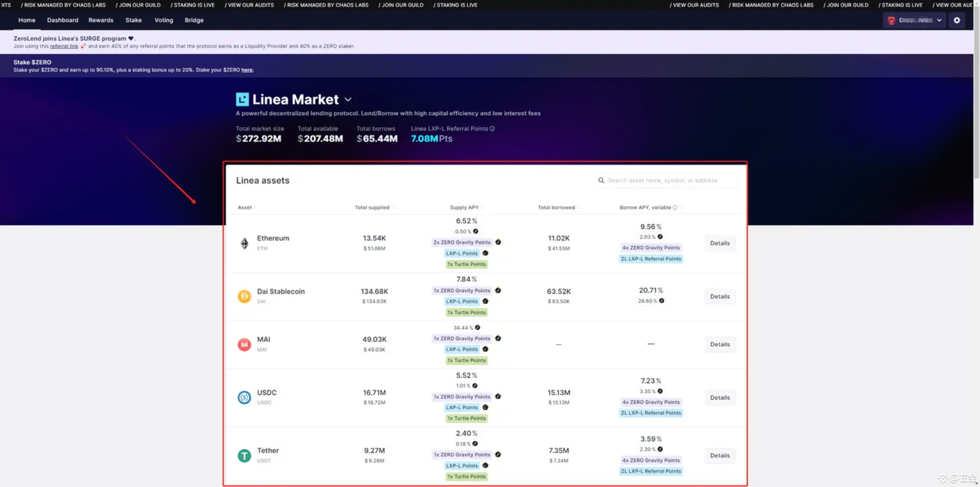Click the Tether token icon
Image resolution: width=980 pixels, height=487 pixels.
tap(244, 456)
